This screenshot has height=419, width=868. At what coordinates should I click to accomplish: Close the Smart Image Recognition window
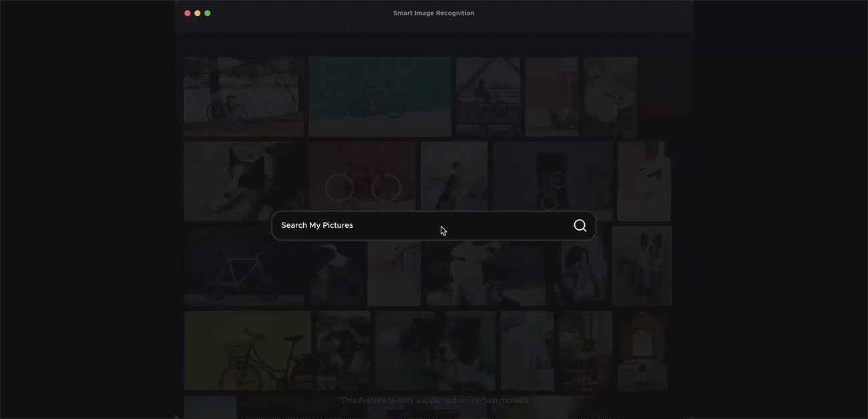tap(188, 13)
